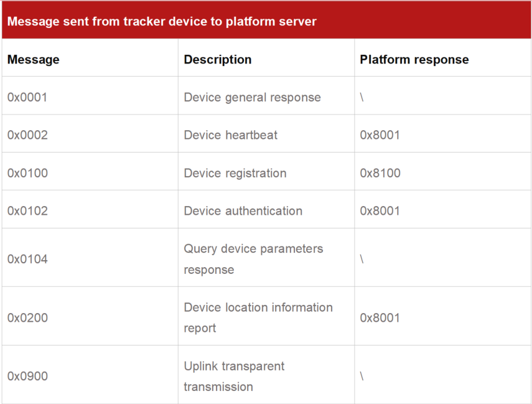Image resolution: width=532 pixels, height=404 pixels.
Task: Select the Platform response column header
Action: coord(414,60)
